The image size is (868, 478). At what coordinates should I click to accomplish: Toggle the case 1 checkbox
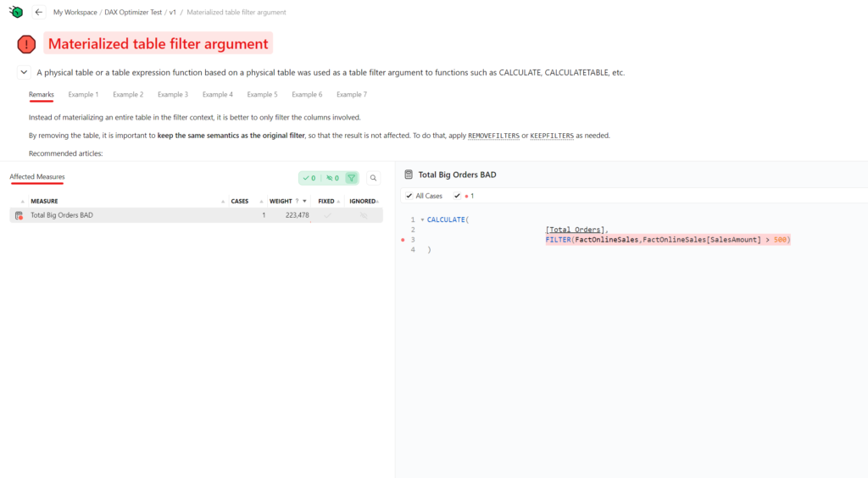point(457,196)
